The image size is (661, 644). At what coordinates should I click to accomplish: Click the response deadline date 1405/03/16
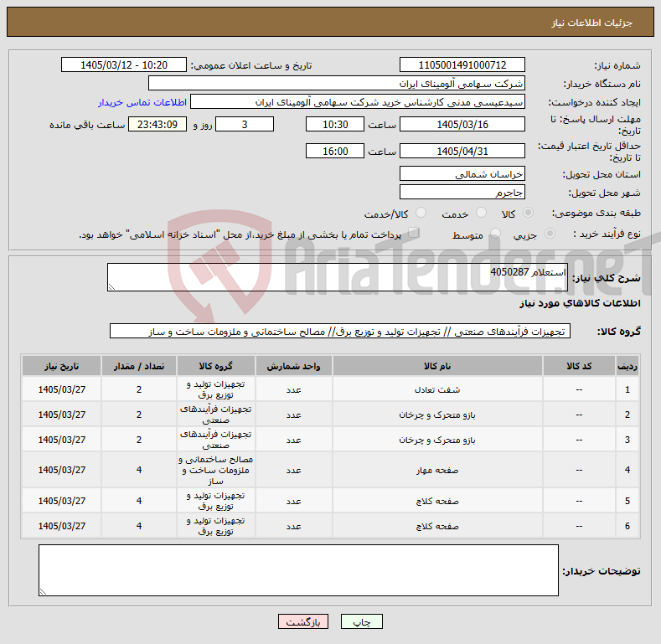click(x=462, y=124)
